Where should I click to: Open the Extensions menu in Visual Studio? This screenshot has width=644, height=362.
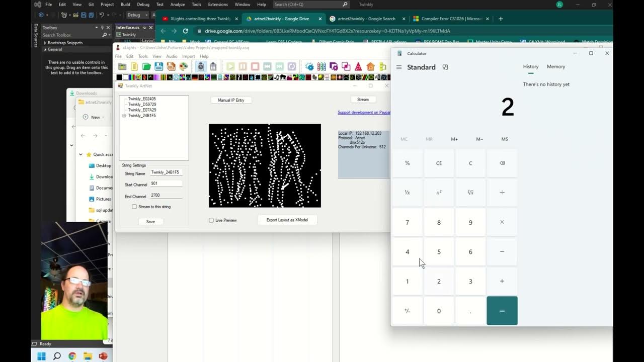pyautogui.click(x=218, y=5)
